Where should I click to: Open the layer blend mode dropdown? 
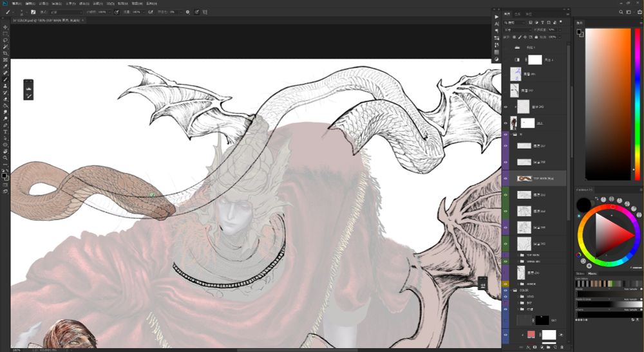(x=518, y=30)
